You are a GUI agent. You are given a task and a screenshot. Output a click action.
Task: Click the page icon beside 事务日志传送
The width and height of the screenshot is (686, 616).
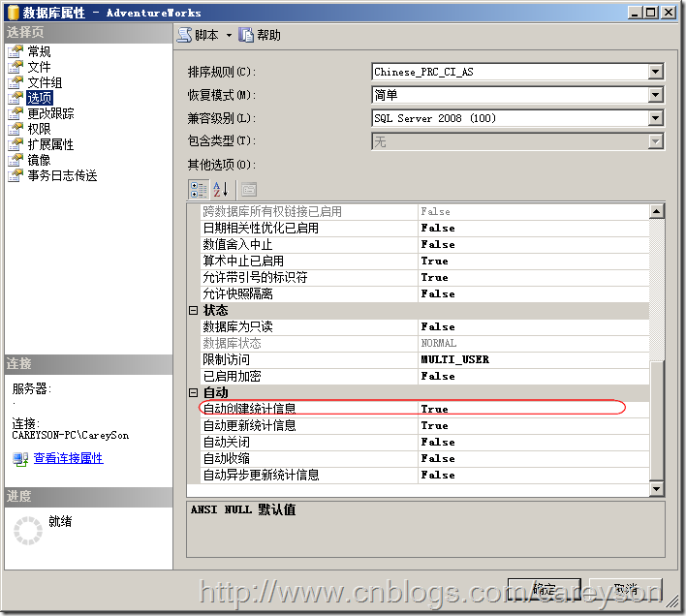[x=16, y=175]
